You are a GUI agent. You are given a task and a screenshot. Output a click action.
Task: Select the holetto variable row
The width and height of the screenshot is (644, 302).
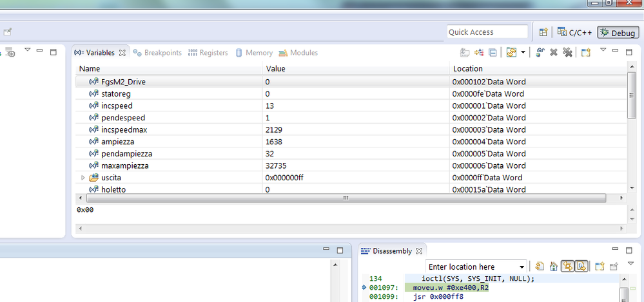(351, 189)
